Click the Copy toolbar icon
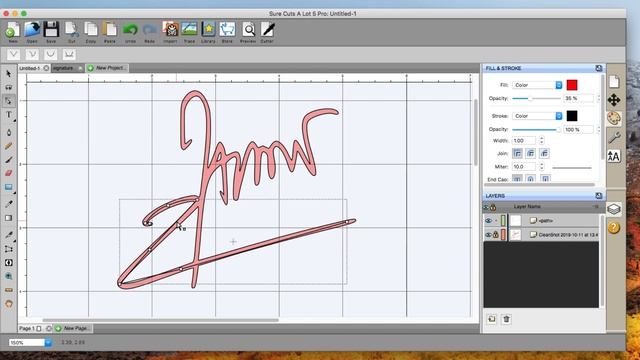640x360 pixels. coord(91,31)
